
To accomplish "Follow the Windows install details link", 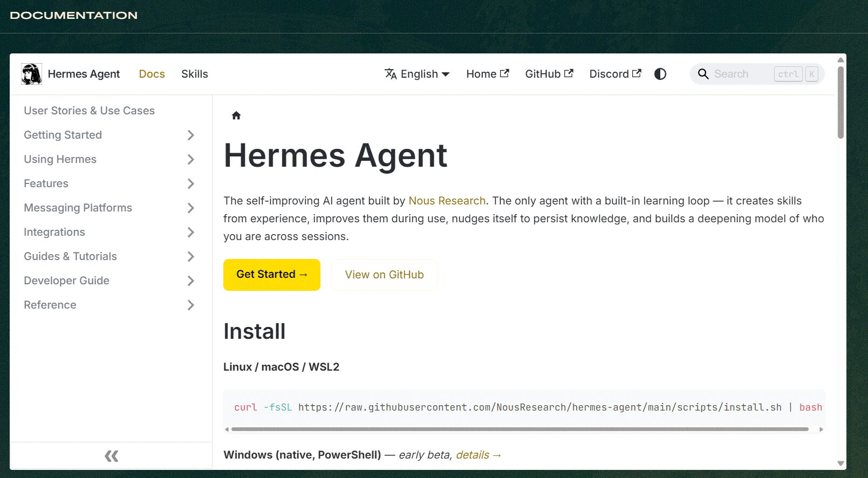I will coord(479,455).
